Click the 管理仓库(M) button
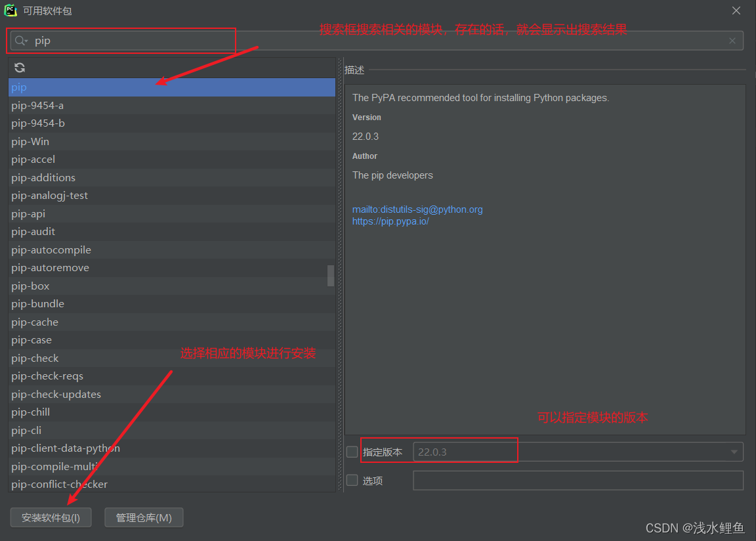Screen dimensions: 756x541 144,517
